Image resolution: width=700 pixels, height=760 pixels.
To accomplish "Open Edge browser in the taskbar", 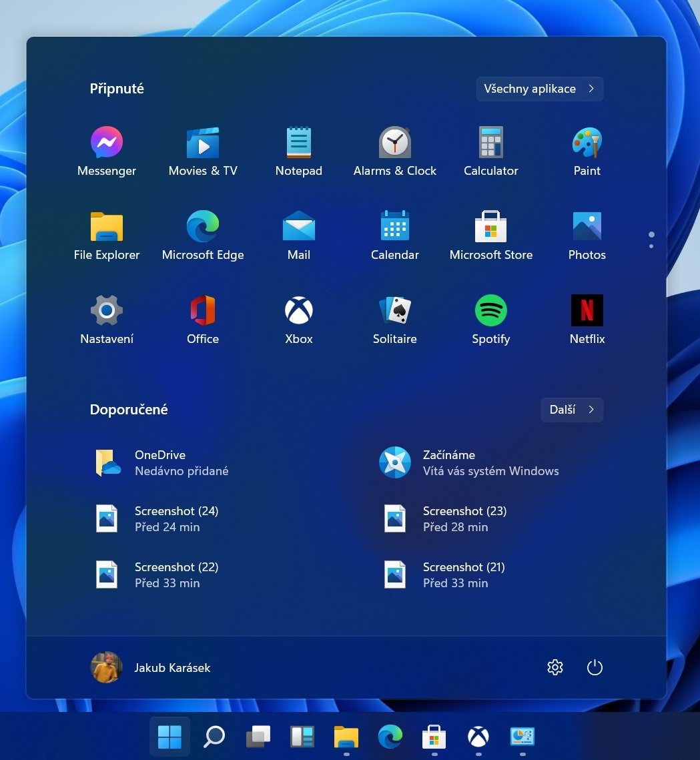I will (x=390, y=737).
